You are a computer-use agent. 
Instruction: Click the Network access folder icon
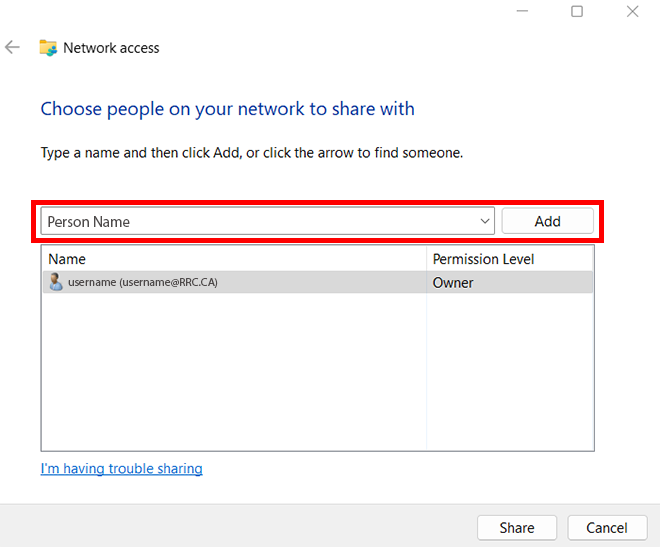coord(47,47)
